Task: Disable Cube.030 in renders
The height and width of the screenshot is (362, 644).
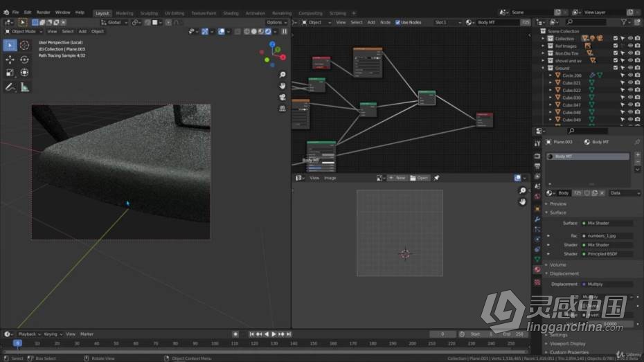Action: 638,98
